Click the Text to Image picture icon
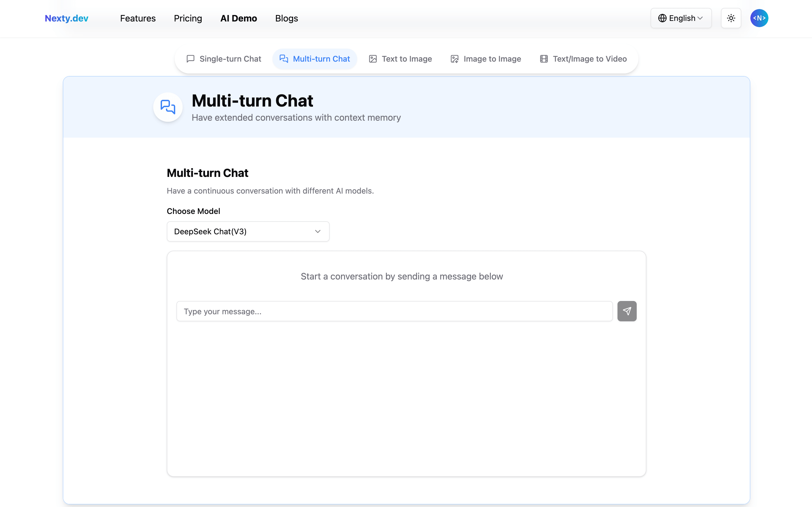Screen dimensions: 812x507 click(373, 59)
